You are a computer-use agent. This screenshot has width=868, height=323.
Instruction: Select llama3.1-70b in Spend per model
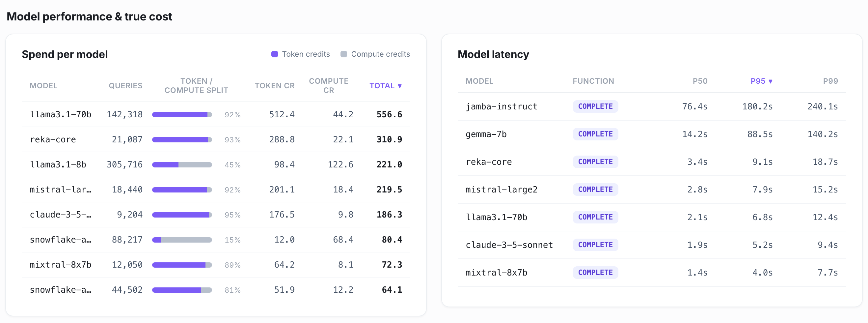point(61,115)
